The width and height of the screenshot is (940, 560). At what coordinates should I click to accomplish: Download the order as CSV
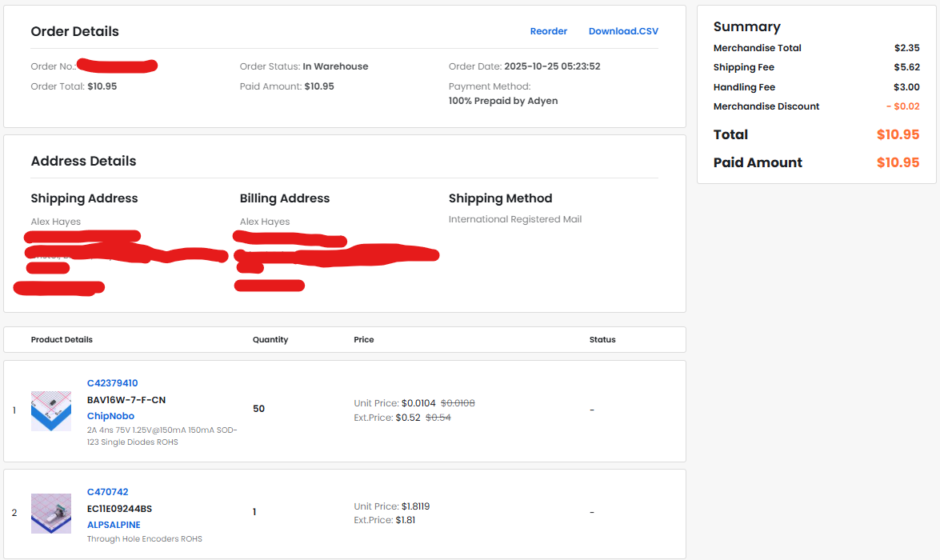point(623,31)
